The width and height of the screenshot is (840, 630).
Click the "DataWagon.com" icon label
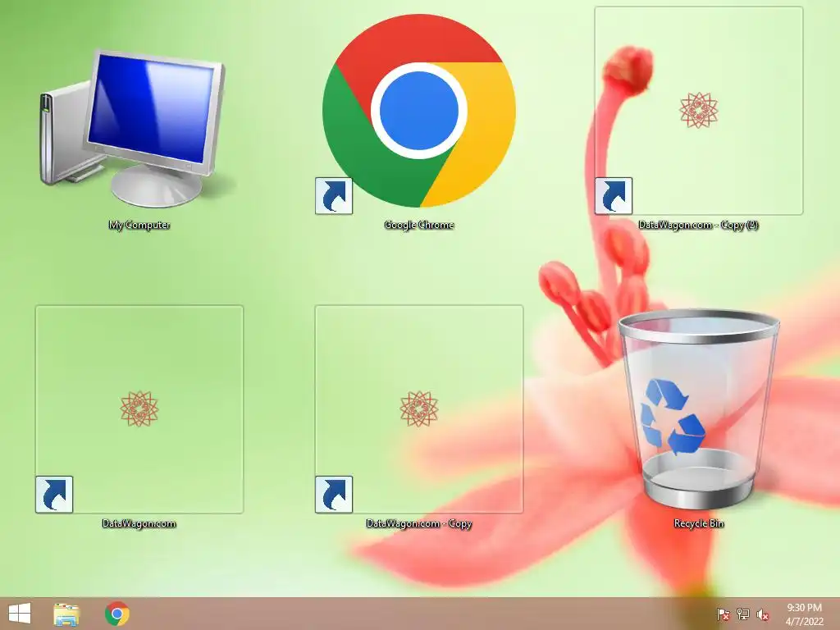pos(139,523)
